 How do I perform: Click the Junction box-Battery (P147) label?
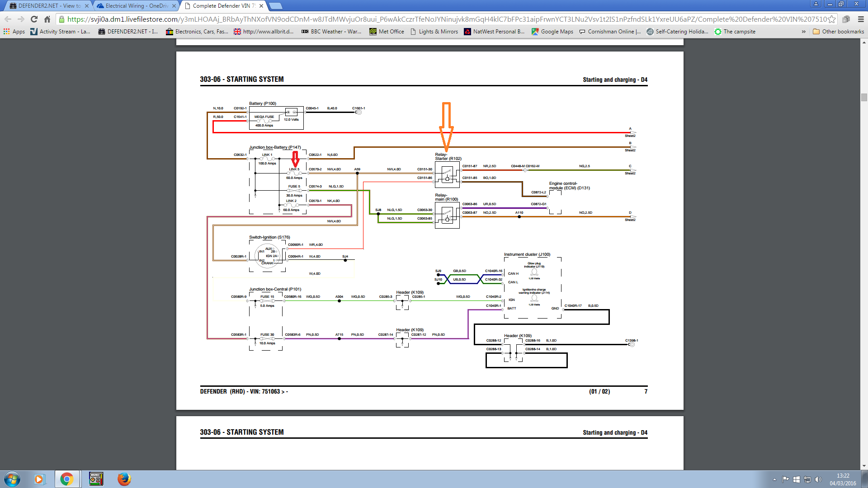point(275,147)
